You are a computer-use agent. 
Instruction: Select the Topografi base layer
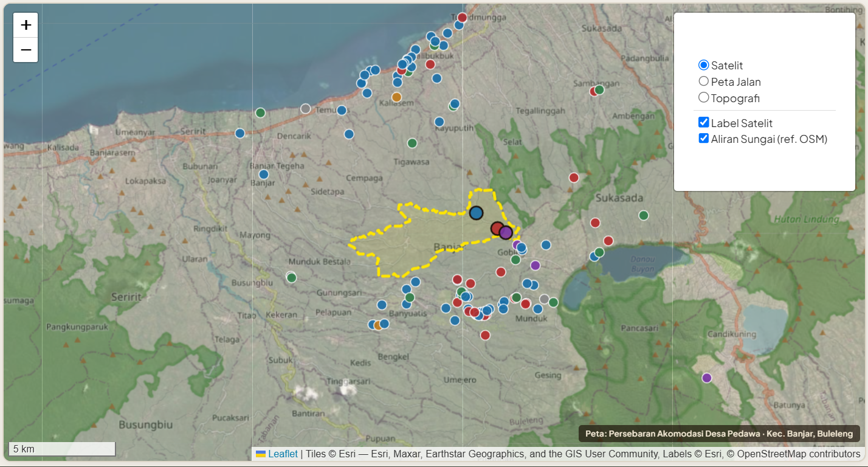coord(704,97)
